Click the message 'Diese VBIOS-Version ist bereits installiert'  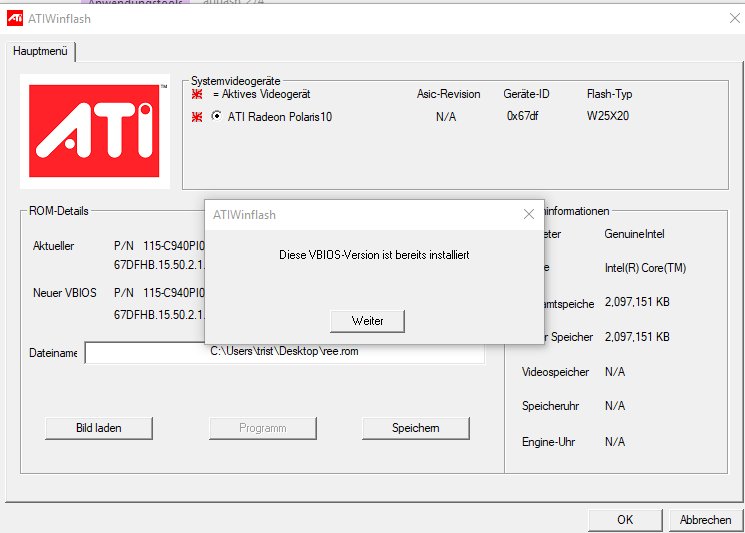pyautogui.click(x=374, y=255)
